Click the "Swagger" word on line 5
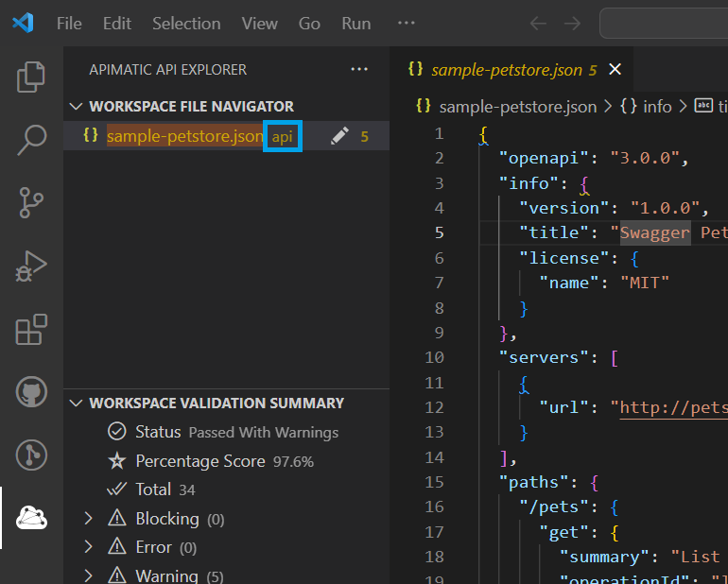 [654, 232]
